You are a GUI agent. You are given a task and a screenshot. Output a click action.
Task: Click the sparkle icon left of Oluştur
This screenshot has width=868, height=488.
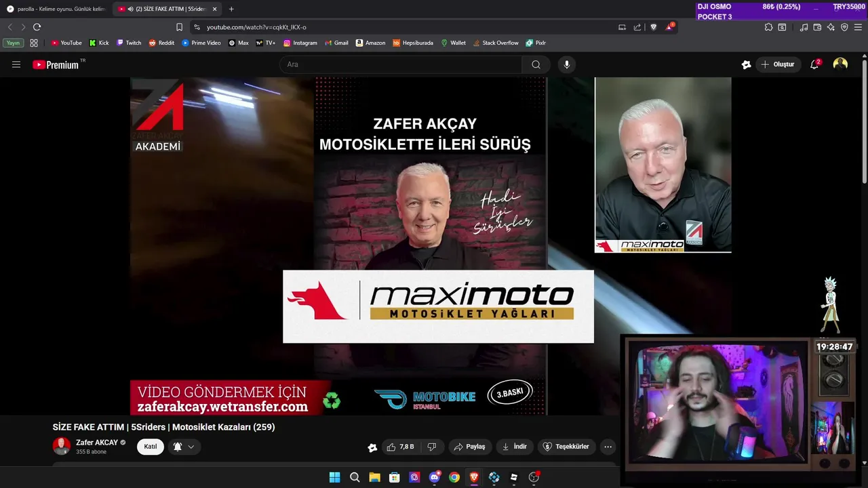(x=746, y=64)
